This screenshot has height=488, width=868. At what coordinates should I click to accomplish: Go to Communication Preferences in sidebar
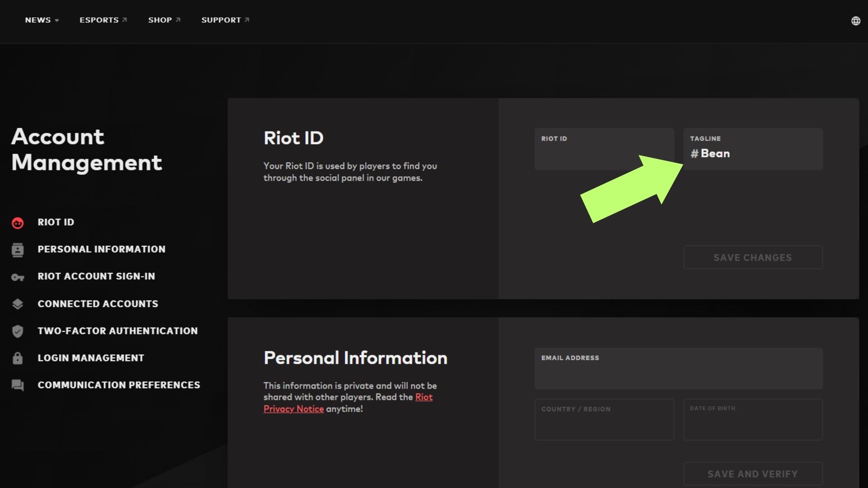point(119,385)
